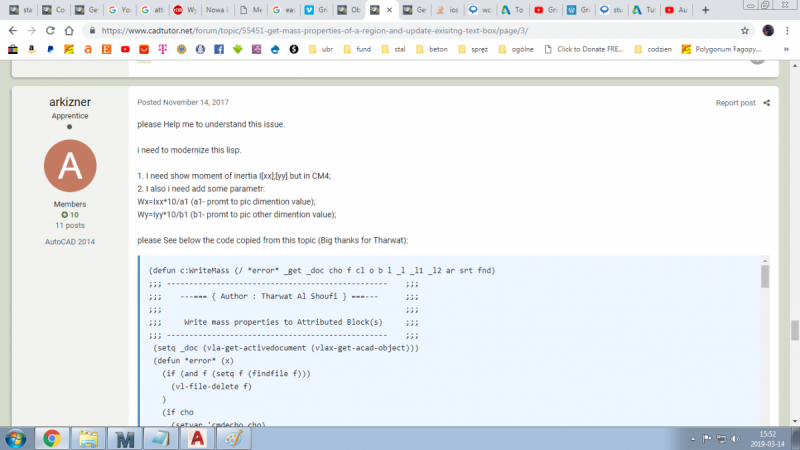Switch to the 'Ob' browser tab
The height and width of the screenshot is (450, 800).
coord(349,10)
